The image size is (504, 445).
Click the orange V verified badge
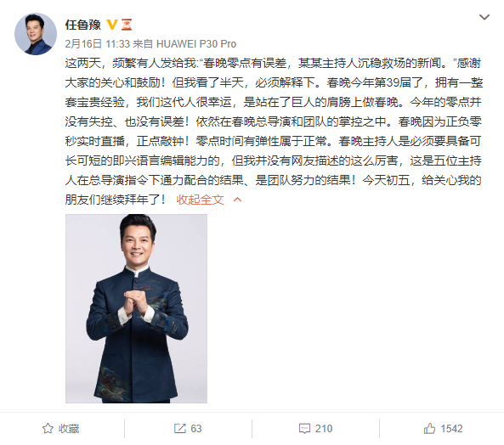coord(112,25)
